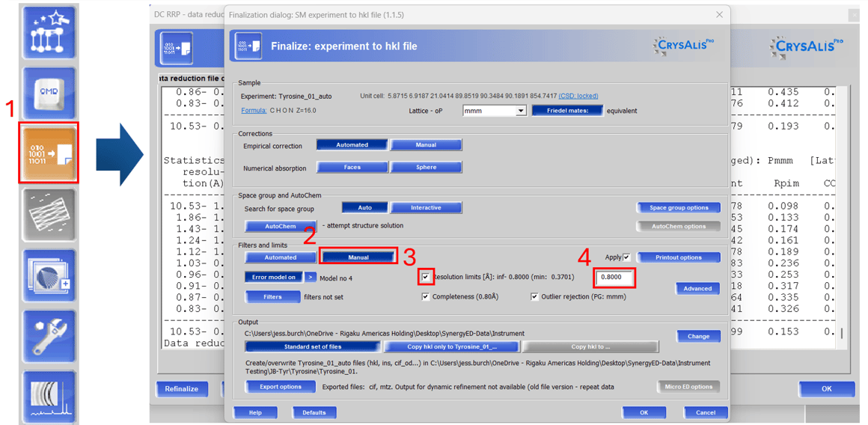
Task: Toggle the Friedel mates button
Action: 567,111
